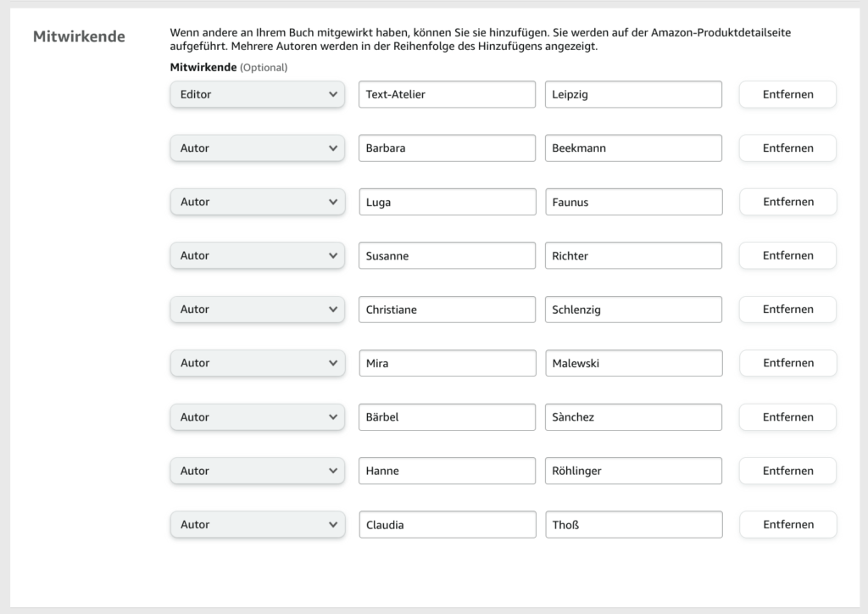Viewport: 868px width, 614px height.
Task: Remove contributor Barbara Beekmann
Action: click(x=787, y=148)
